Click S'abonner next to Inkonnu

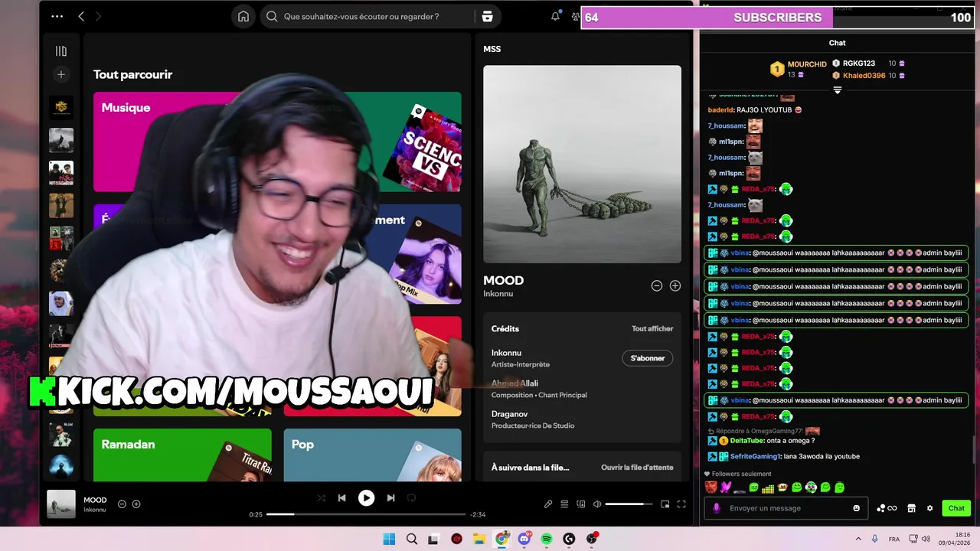coord(648,358)
